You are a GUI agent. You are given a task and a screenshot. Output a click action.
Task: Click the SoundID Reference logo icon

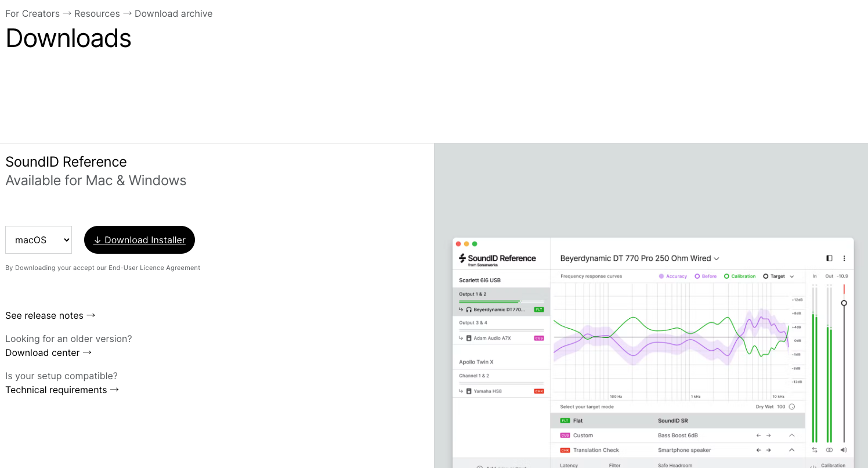(462, 258)
